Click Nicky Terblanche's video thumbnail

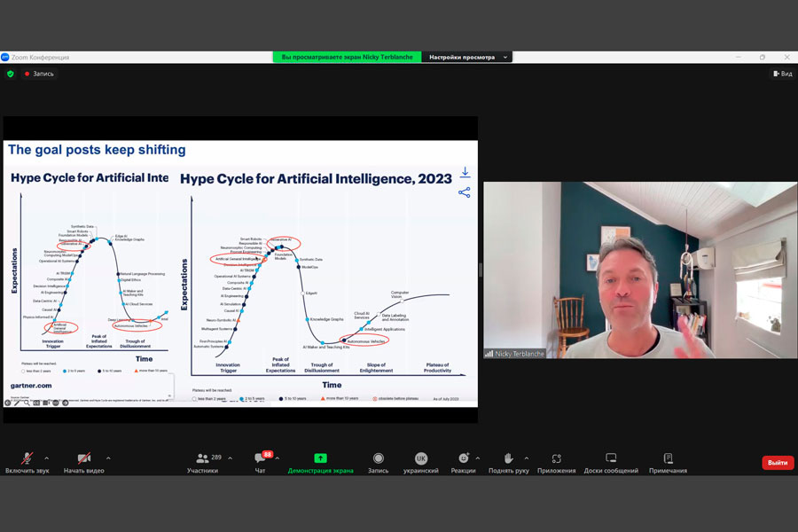(x=640, y=270)
